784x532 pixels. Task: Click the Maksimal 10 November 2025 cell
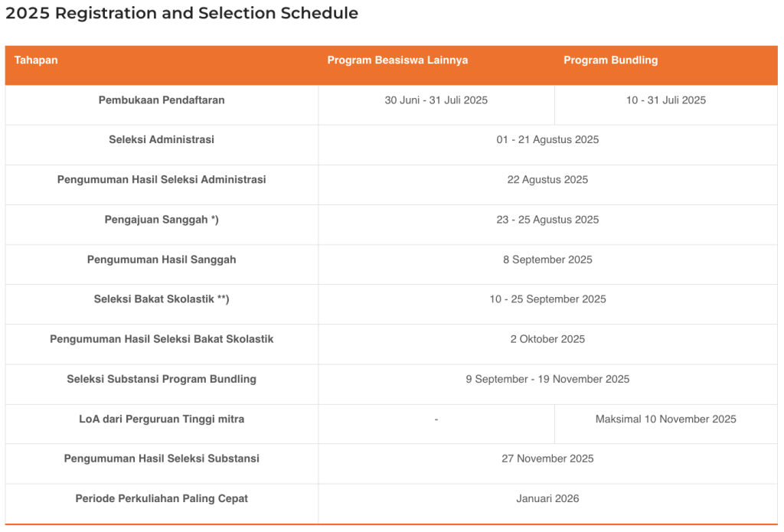(665, 419)
